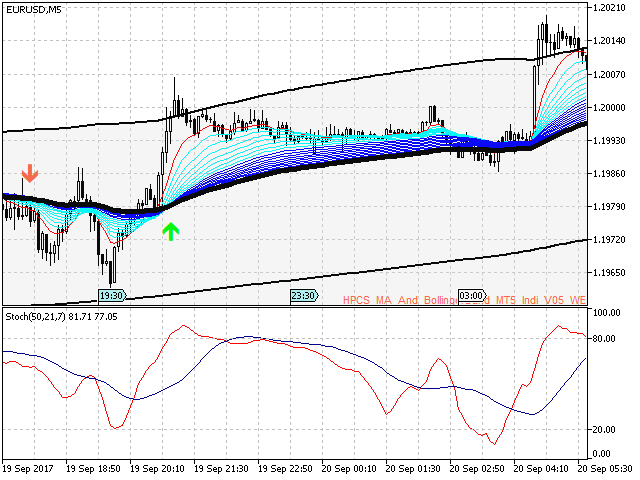Click price level 1.20140 on the scale

tap(609, 41)
